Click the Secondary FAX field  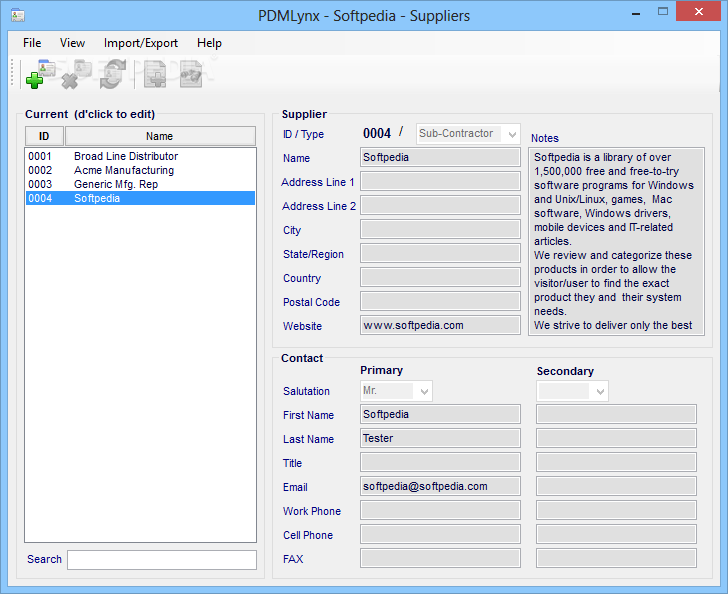(616, 558)
